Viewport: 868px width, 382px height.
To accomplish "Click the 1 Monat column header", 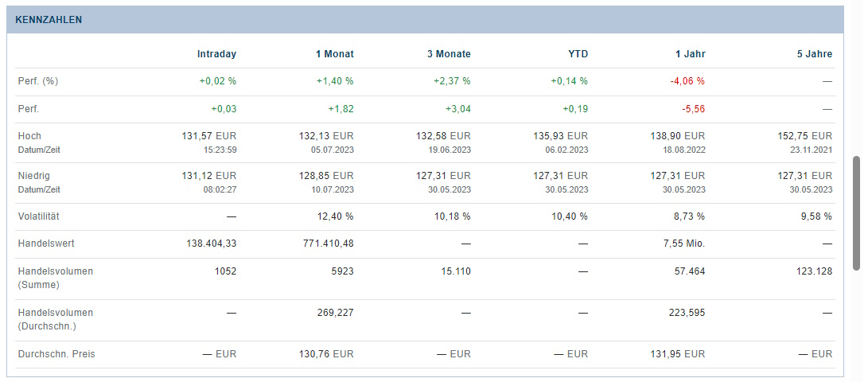I will pyautogui.click(x=334, y=54).
